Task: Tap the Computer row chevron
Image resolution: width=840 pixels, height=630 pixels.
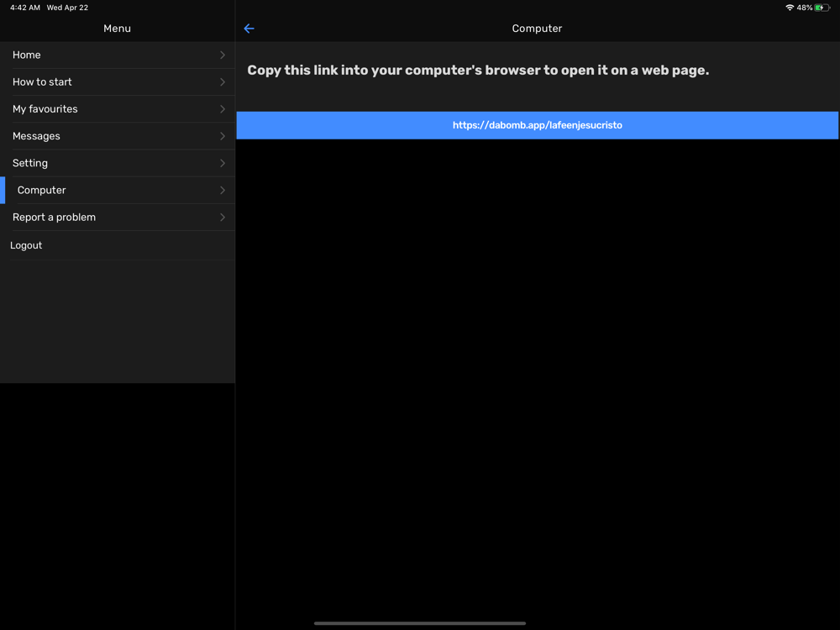Action: pos(223,190)
